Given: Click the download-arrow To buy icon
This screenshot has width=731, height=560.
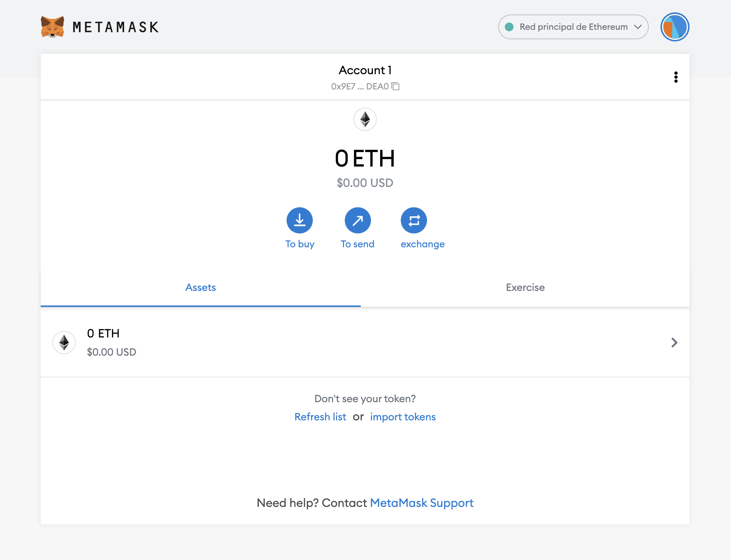Looking at the screenshot, I should pos(300,220).
